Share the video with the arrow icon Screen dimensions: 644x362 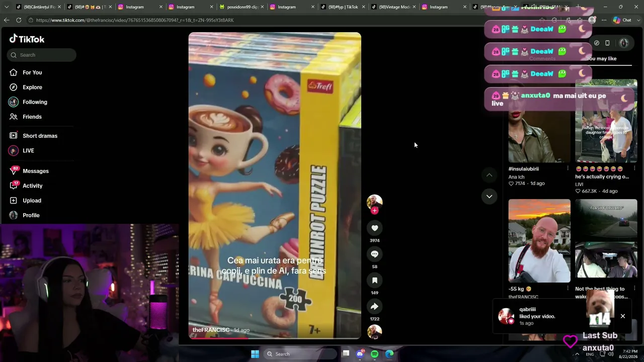[374, 307]
